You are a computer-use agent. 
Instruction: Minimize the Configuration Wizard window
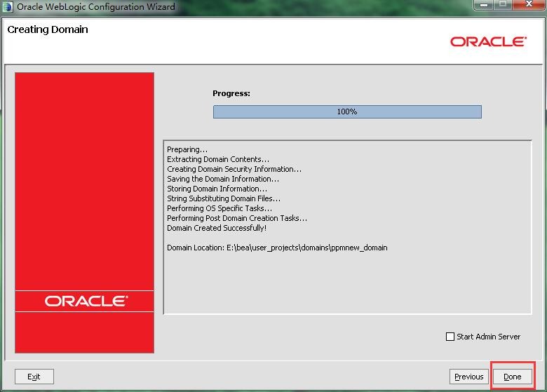(483, 4)
